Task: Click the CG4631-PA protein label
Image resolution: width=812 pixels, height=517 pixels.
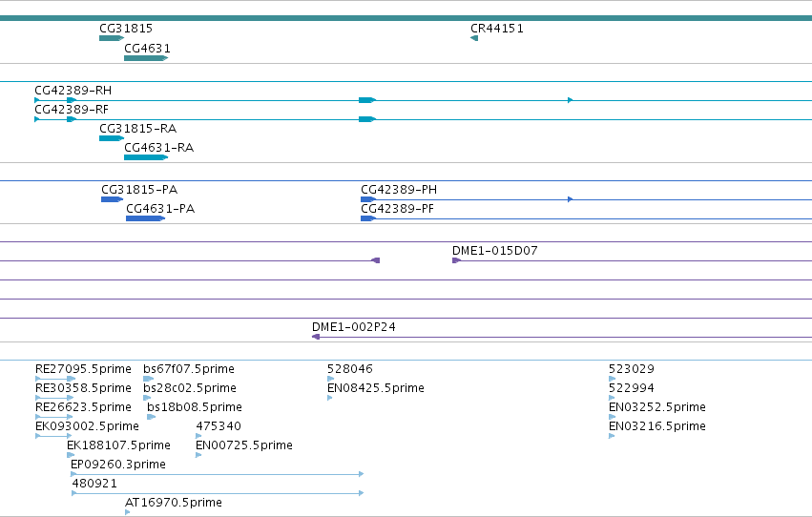Action: 160,209
